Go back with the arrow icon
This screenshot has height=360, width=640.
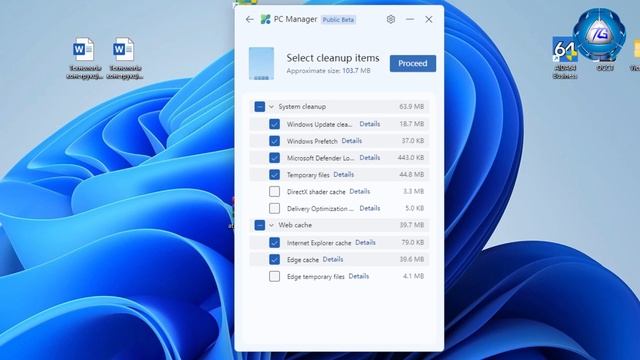tap(249, 19)
